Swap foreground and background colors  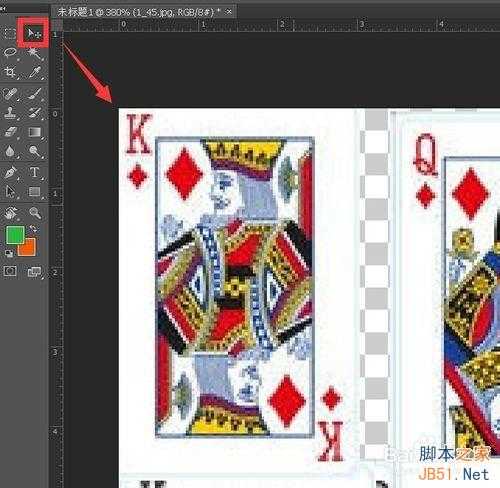coord(33,229)
